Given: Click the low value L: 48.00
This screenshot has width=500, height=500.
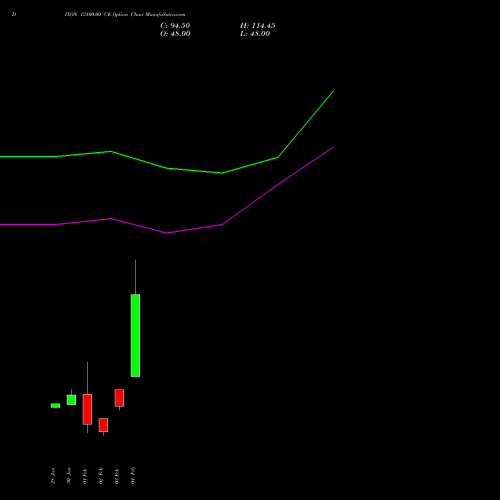Looking at the screenshot, I should [255, 34].
